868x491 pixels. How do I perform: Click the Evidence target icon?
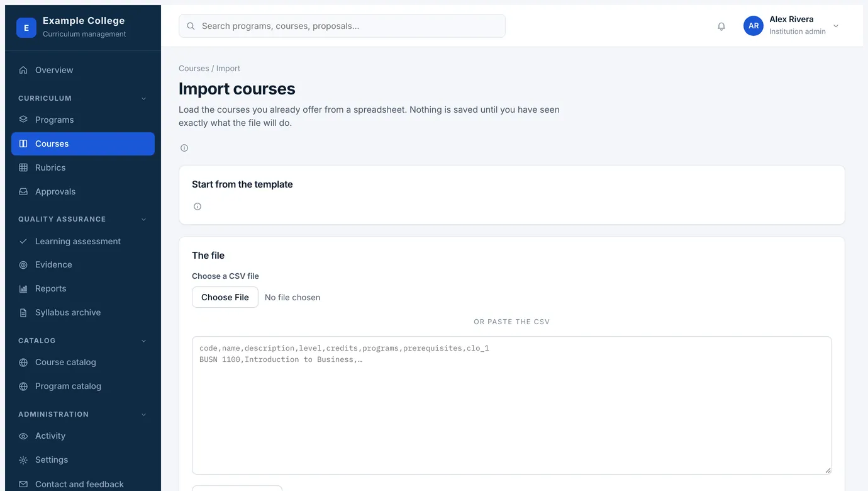(23, 265)
